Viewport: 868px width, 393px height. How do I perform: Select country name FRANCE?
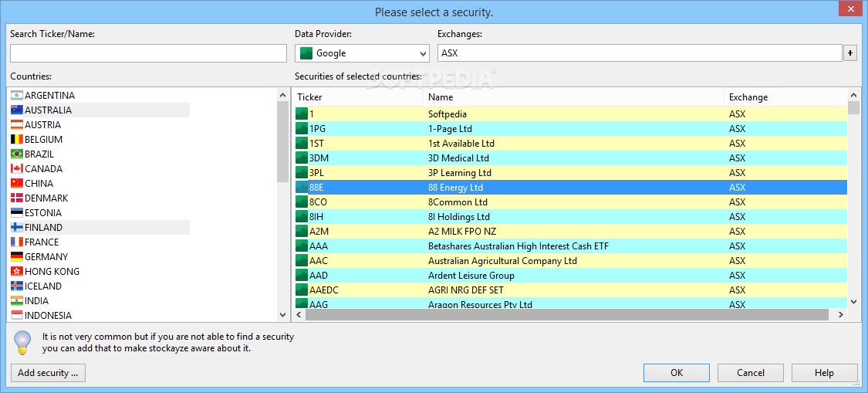point(42,242)
